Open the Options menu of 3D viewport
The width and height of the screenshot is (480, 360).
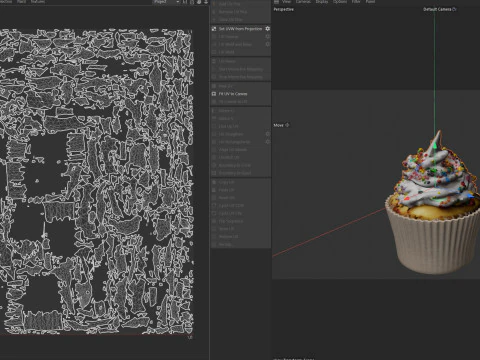[x=340, y=2]
